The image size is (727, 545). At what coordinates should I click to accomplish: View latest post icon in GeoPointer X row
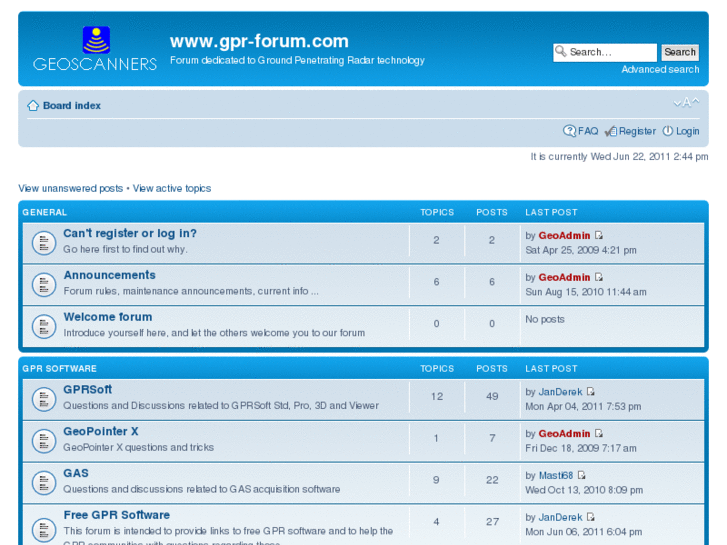click(599, 433)
